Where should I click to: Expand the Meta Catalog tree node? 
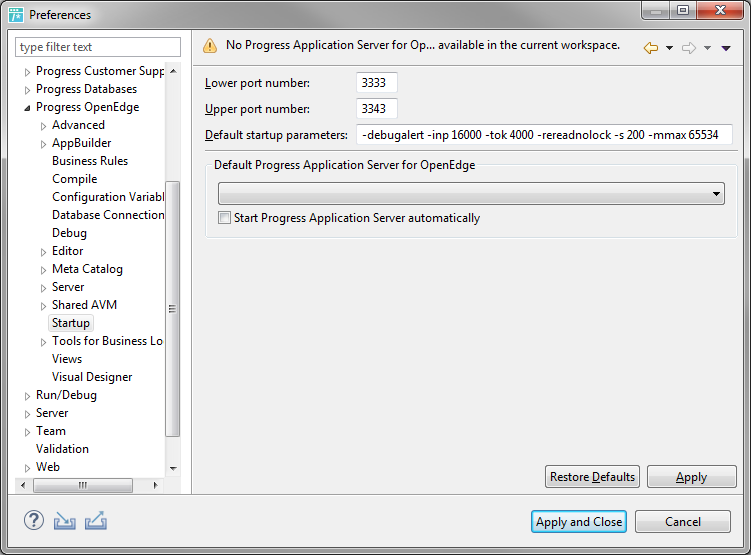tap(44, 271)
